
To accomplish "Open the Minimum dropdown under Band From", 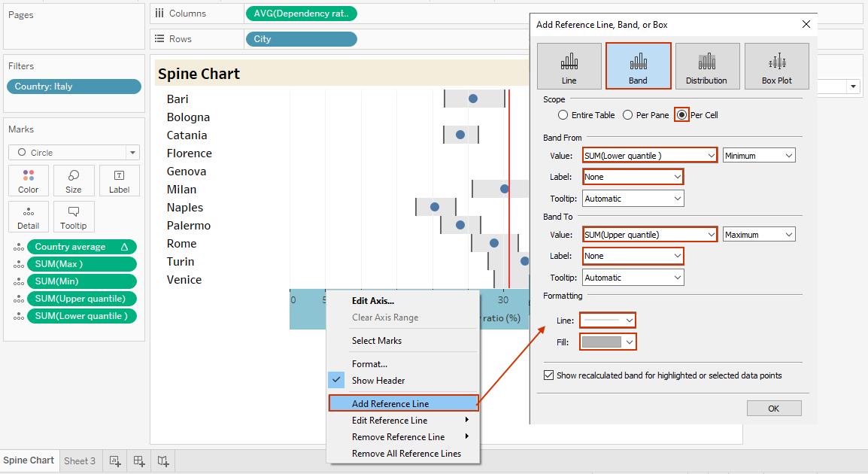I will click(x=758, y=155).
